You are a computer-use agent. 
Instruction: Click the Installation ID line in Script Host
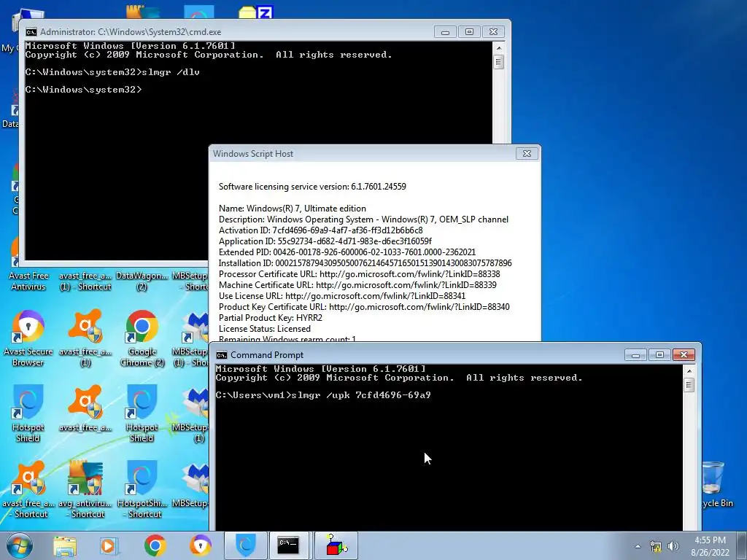pyautogui.click(x=365, y=263)
